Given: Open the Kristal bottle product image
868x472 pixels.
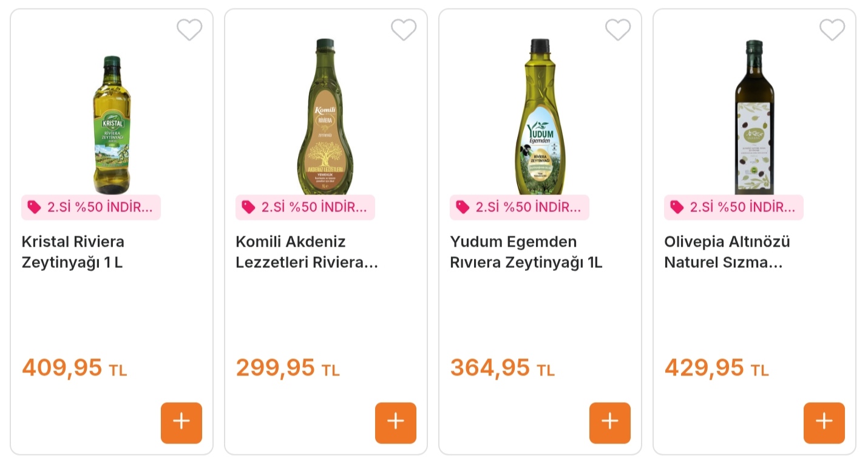Looking at the screenshot, I should point(112,125).
